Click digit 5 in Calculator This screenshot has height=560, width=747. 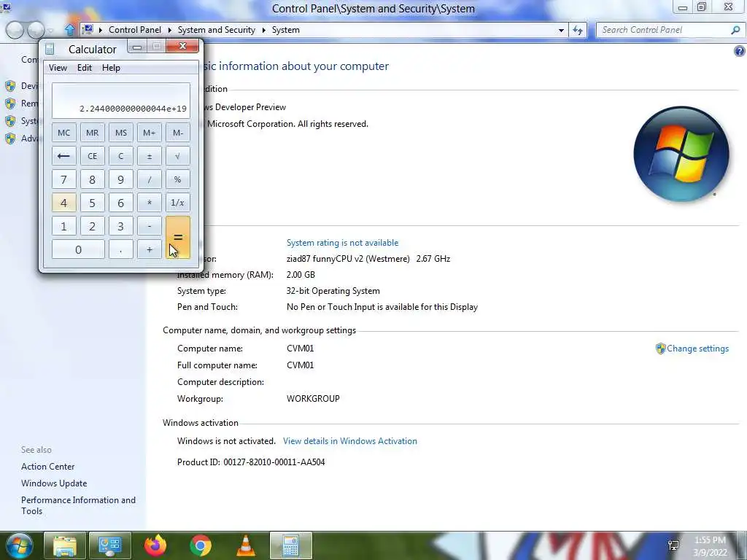[93, 203]
